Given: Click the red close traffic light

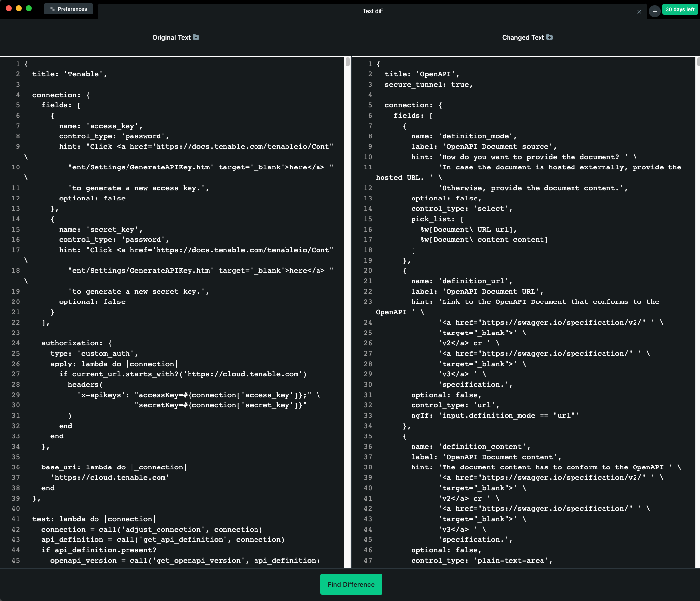Looking at the screenshot, I should click(x=8, y=8).
